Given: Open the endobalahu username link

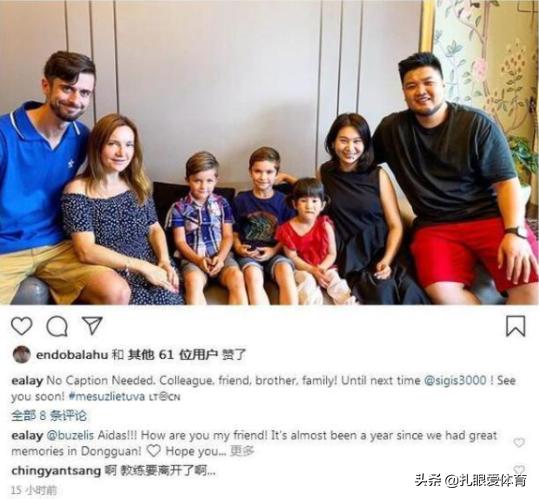Looking at the screenshot, I should (72, 355).
